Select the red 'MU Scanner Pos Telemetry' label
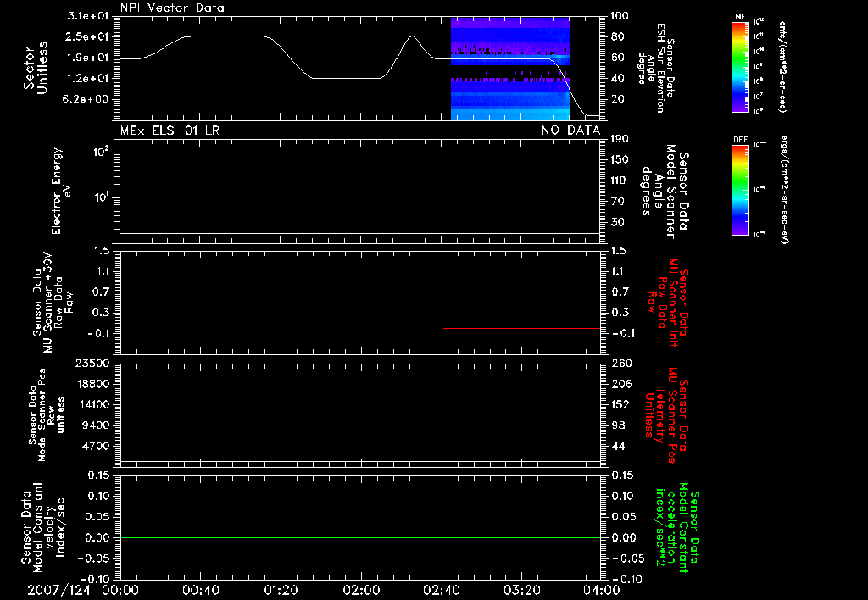The width and height of the screenshot is (868, 600). click(666, 415)
